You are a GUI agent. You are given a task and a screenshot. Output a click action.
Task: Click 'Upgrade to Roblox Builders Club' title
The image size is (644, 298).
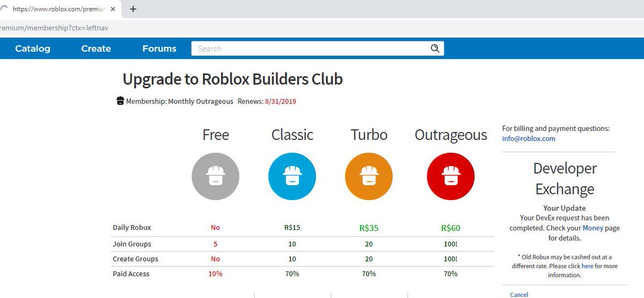232,79
